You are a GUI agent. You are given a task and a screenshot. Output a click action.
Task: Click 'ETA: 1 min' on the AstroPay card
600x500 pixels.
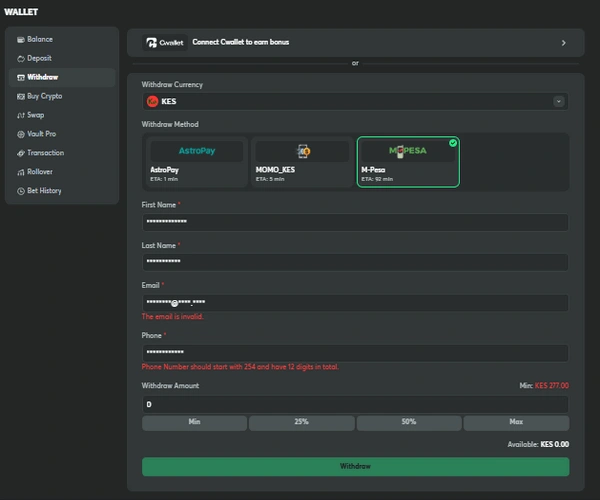coord(164,179)
